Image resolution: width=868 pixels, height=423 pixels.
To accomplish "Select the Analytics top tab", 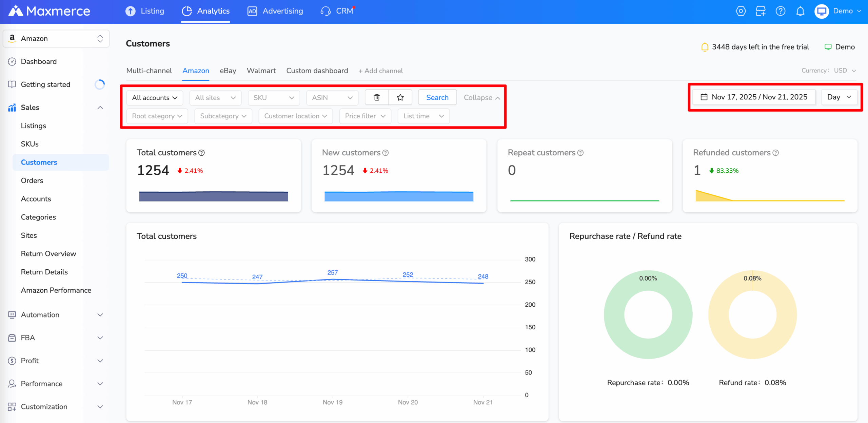I will [205, 11].
